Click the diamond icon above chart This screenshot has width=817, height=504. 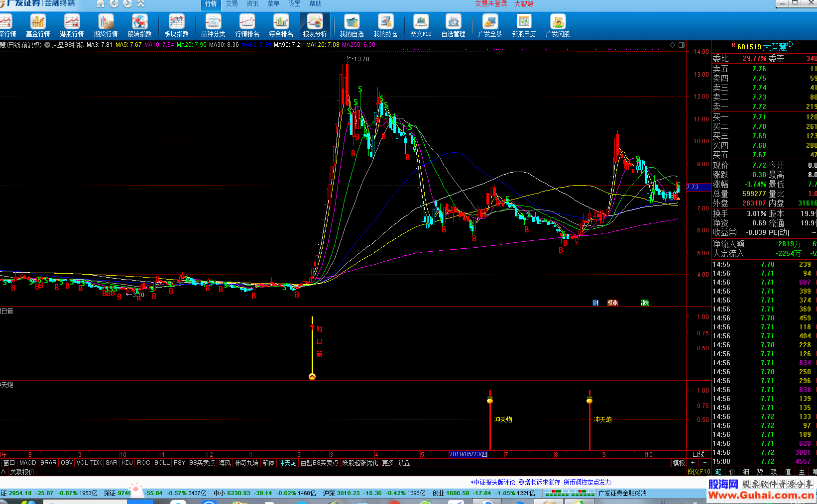(672, 45)
